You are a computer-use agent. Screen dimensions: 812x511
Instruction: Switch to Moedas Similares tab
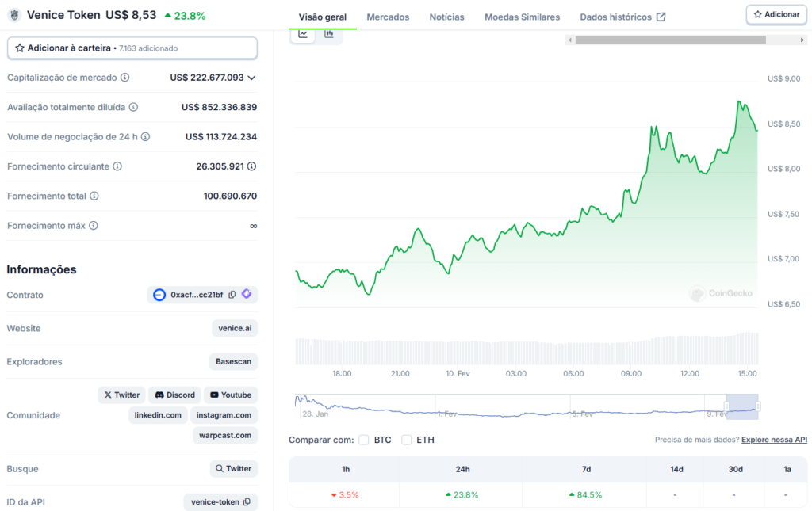(522, 17)
